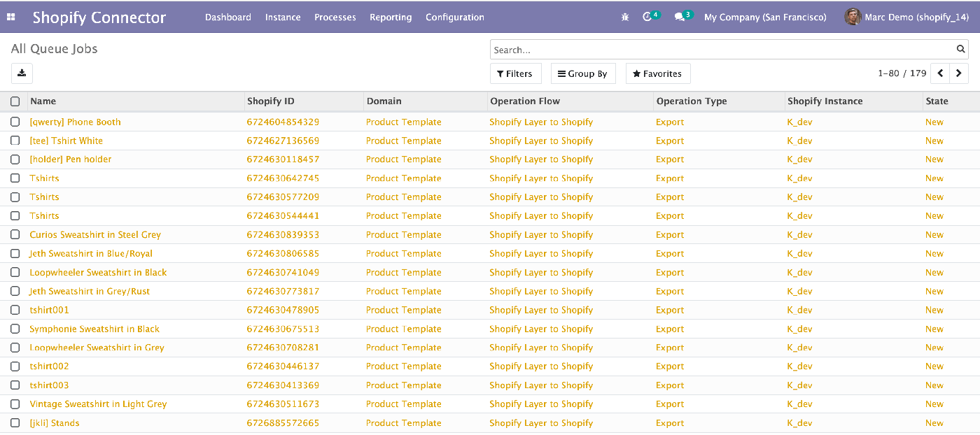This screenshot has height=435, width=980.
Task: Open the Favorites dropdown
Action: tap(657, 73)
